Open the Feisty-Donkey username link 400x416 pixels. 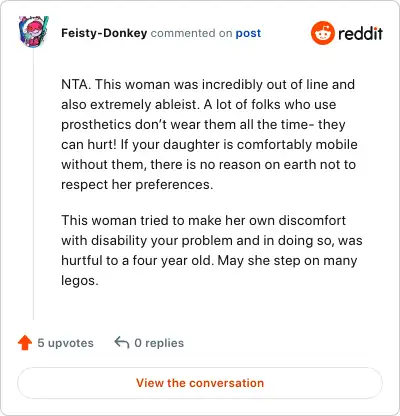click(104, 33)
